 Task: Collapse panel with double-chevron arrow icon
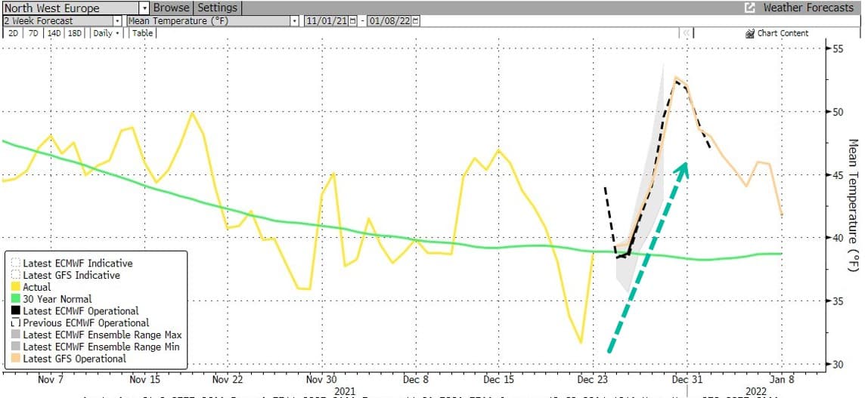686,33
